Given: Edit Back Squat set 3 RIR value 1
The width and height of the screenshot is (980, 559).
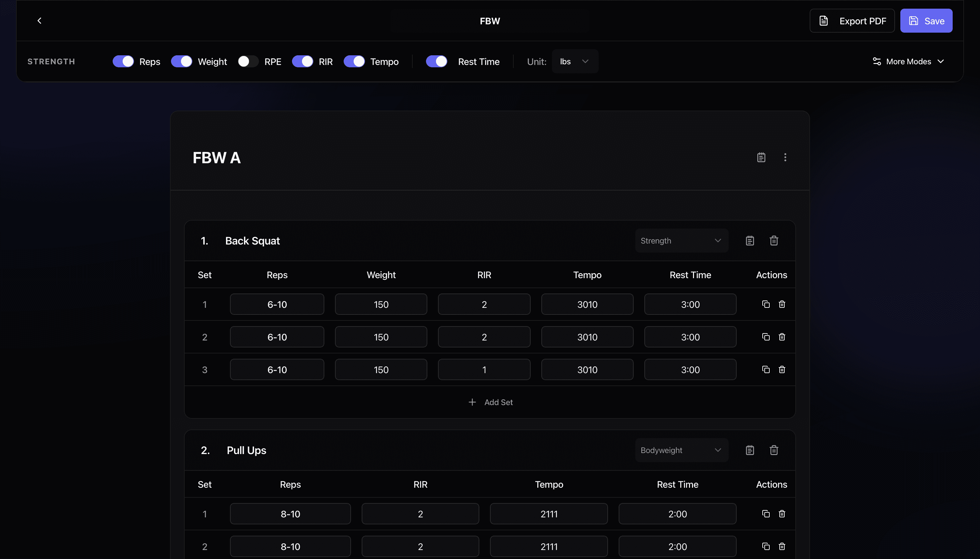Looking at the screenshot, I should tap(484, 370).
